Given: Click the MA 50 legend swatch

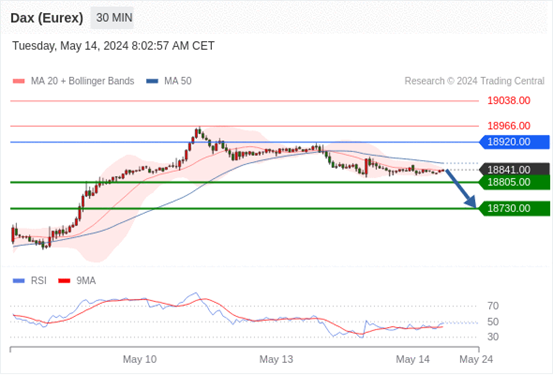Looking at the screenshot, I should tap(152, 81).
